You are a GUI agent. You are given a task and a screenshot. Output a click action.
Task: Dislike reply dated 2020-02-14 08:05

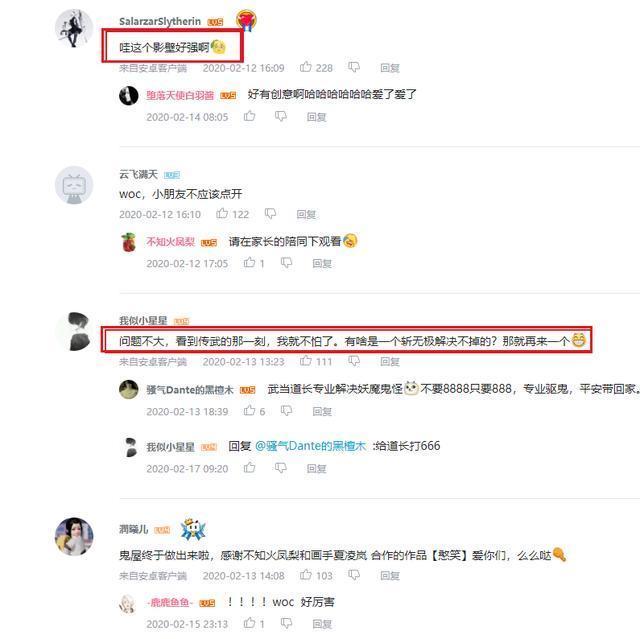coord(280,117)
